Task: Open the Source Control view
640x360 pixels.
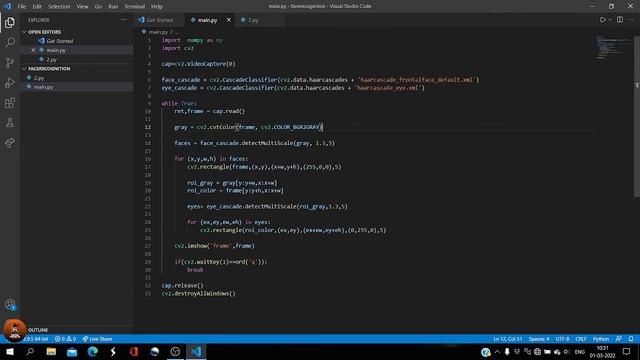Action: 10,62
